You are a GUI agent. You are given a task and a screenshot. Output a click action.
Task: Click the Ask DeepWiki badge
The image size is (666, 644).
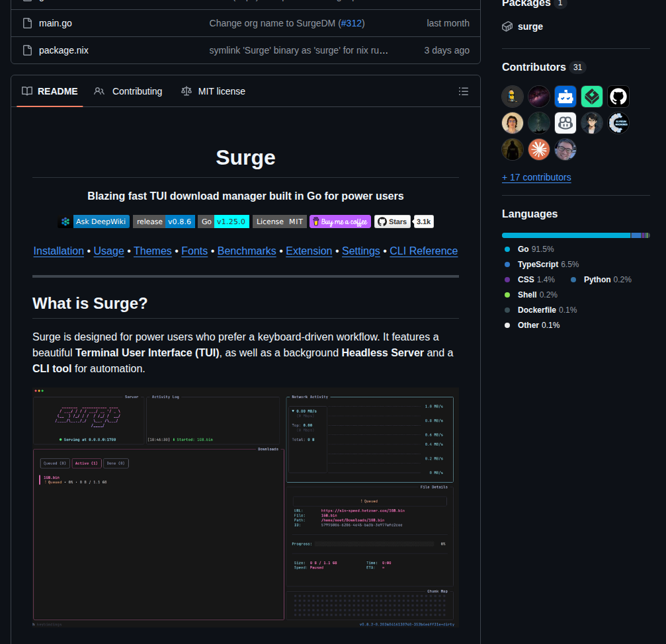pos(93,221)
